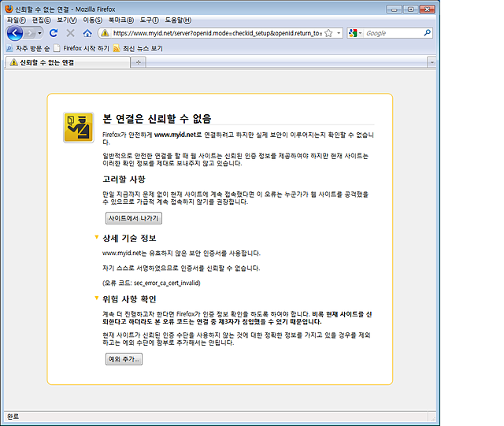
Task: Open the 북마크(B) menu
Action: (120, 20)
